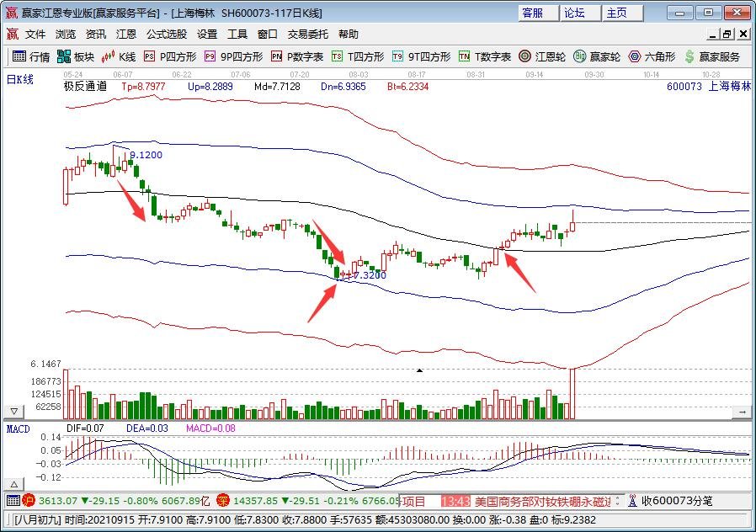The width and height of the screenshot is (756, 532).
Task: Open the 文件 menu
Action: pos(35,35)
